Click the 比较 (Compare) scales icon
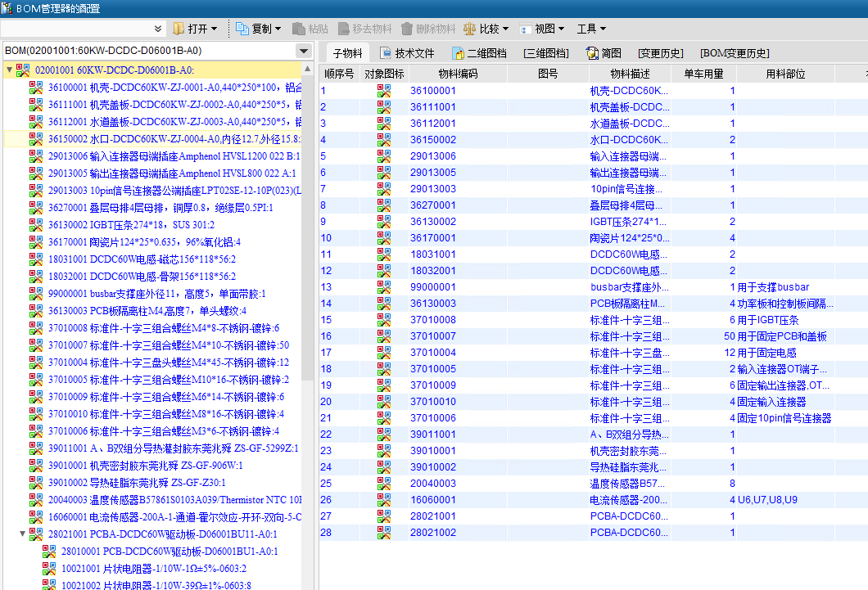The width and height of the screenshot is (868, 590). click(x=469, y=29)
